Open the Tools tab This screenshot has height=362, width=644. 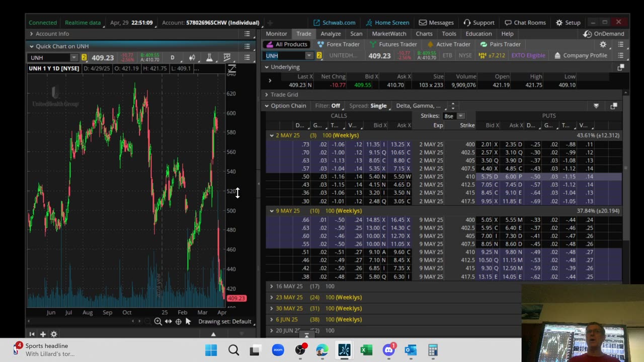pyautogui.click(x=449, y=34)
